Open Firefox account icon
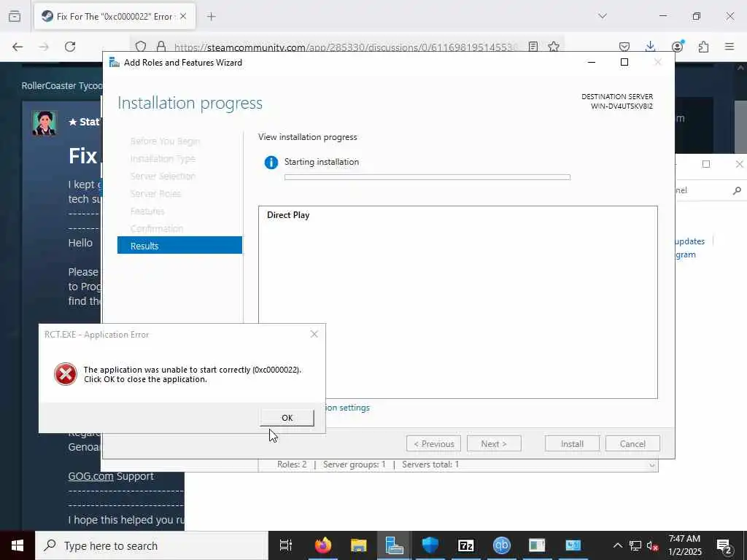 677,47
